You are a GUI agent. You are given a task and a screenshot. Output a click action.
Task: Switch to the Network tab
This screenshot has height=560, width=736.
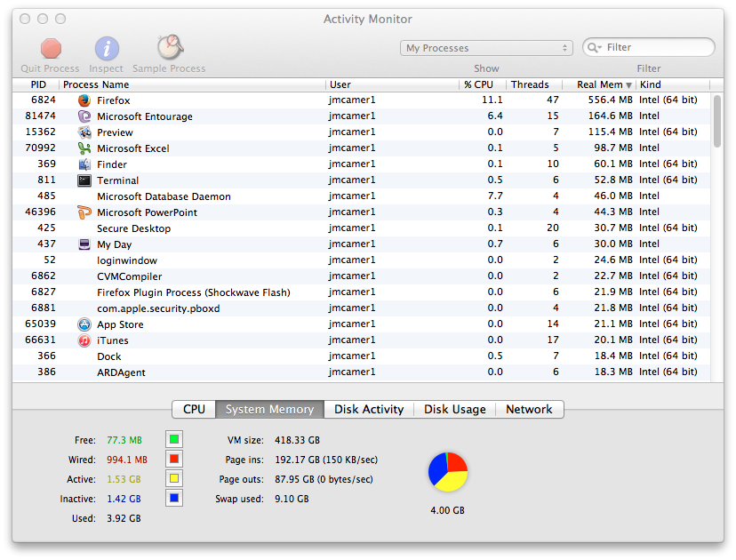click(529, 409)
